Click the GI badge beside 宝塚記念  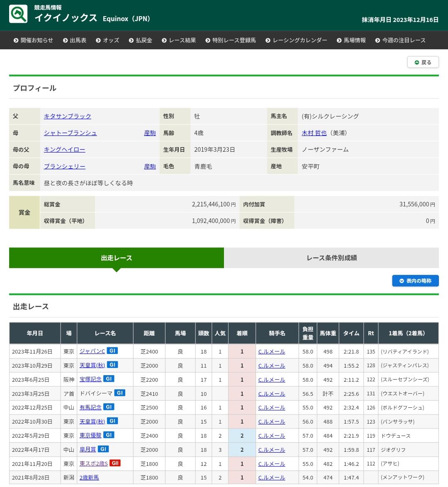click(x=108, y=379)
